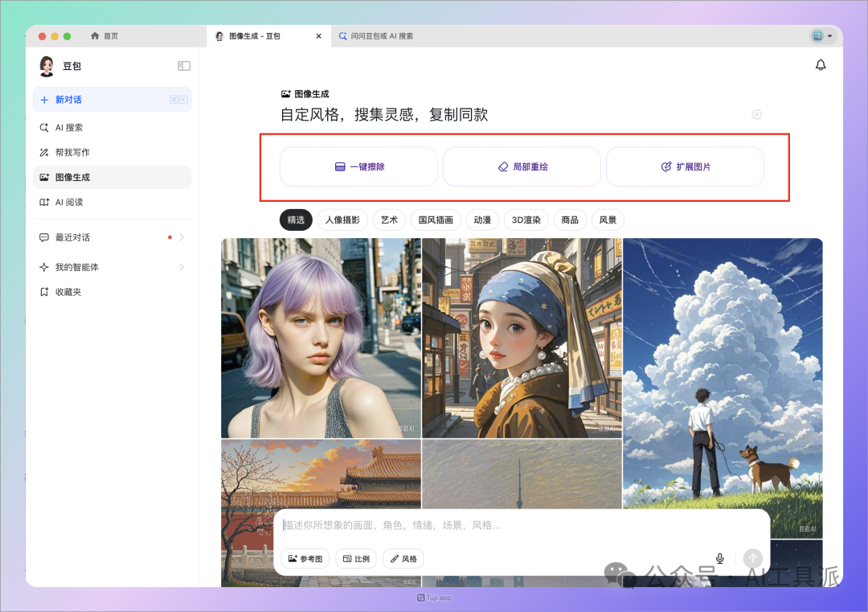Click the AI 阅读 book icon
This screenshot has width=868, height=612.
point(44,202)
